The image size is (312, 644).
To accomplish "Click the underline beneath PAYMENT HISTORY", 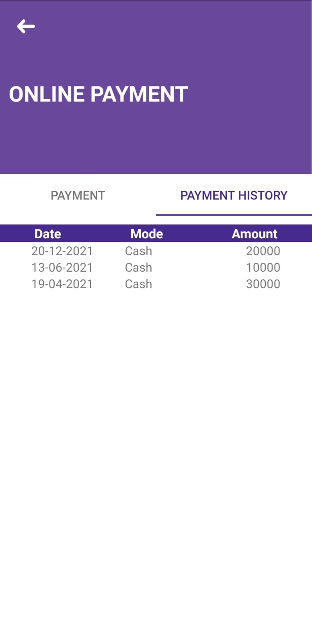I will (x=234, y=215).
